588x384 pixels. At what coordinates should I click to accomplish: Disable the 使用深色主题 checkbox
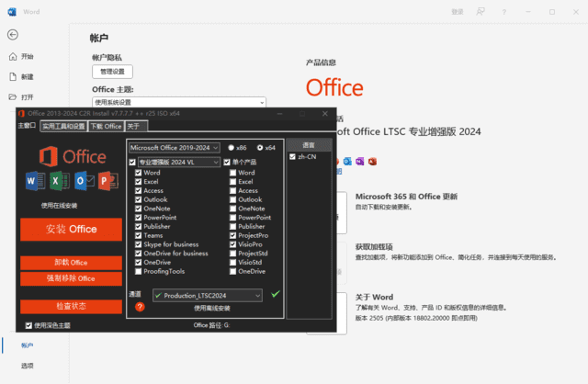coord(28,325)
